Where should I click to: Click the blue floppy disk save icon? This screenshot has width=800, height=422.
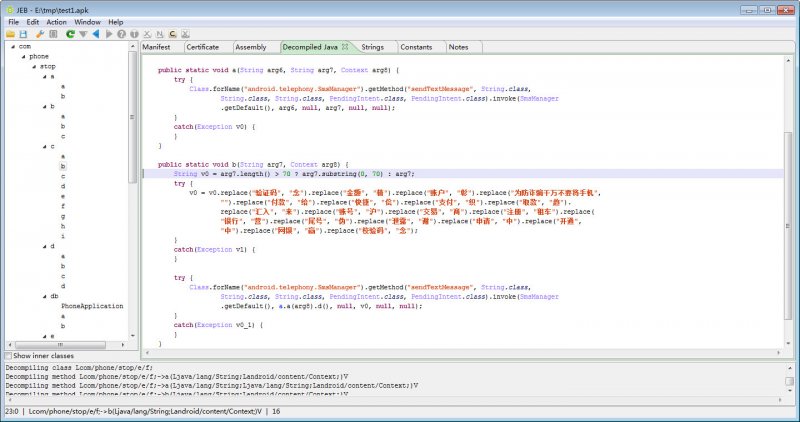coord(23,34)
